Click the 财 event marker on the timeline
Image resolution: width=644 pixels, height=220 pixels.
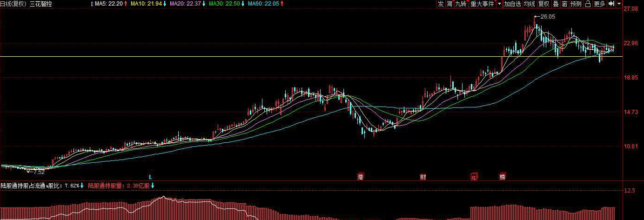click(x=423, y=177)
